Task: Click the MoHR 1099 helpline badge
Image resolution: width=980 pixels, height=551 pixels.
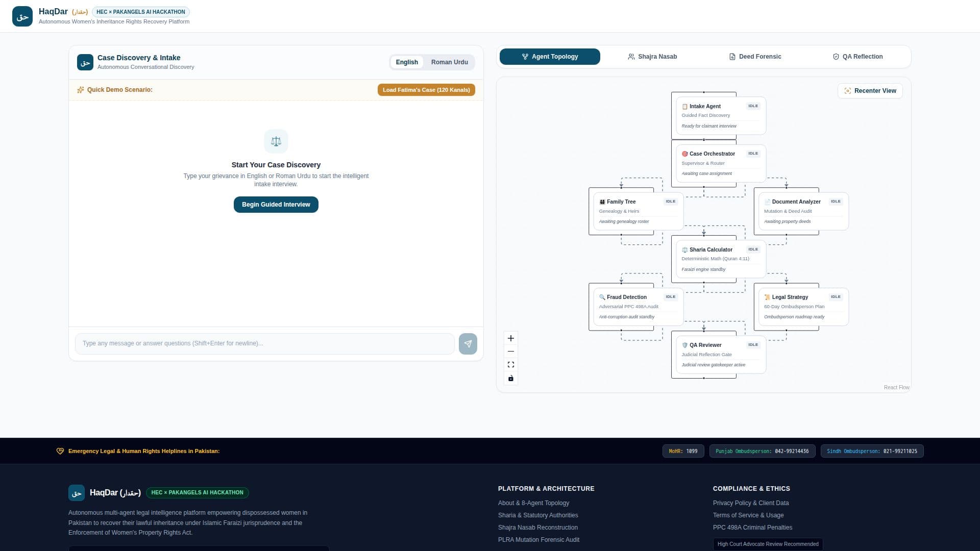Action: click(x=683, y=451)
